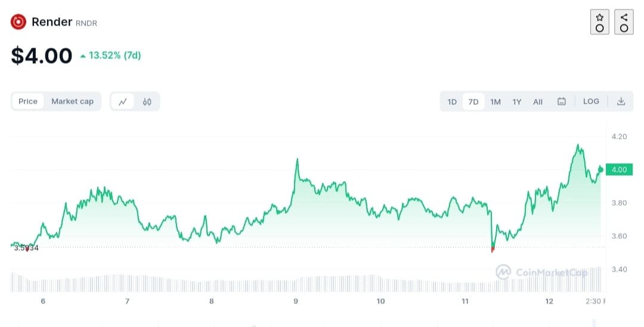Select the 1Y time range
Viewport: 644px width, 327px height.
[x=517, y=102]
